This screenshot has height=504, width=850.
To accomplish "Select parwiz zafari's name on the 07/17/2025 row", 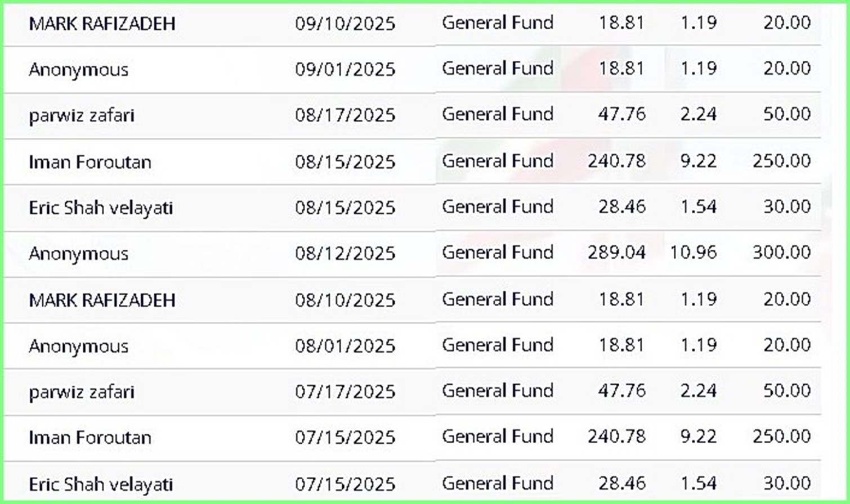I will coord(82,392).
